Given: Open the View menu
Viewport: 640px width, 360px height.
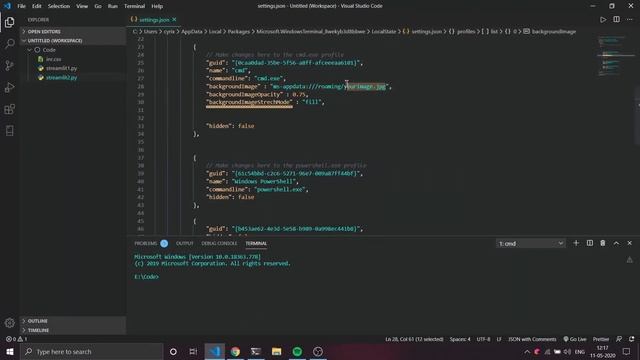Looking at the screenshot, I should click(x=82, y=6).
